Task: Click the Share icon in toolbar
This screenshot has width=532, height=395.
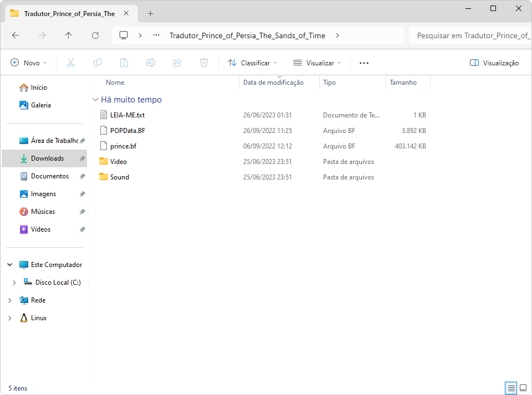Action: [x=177, y=63]
